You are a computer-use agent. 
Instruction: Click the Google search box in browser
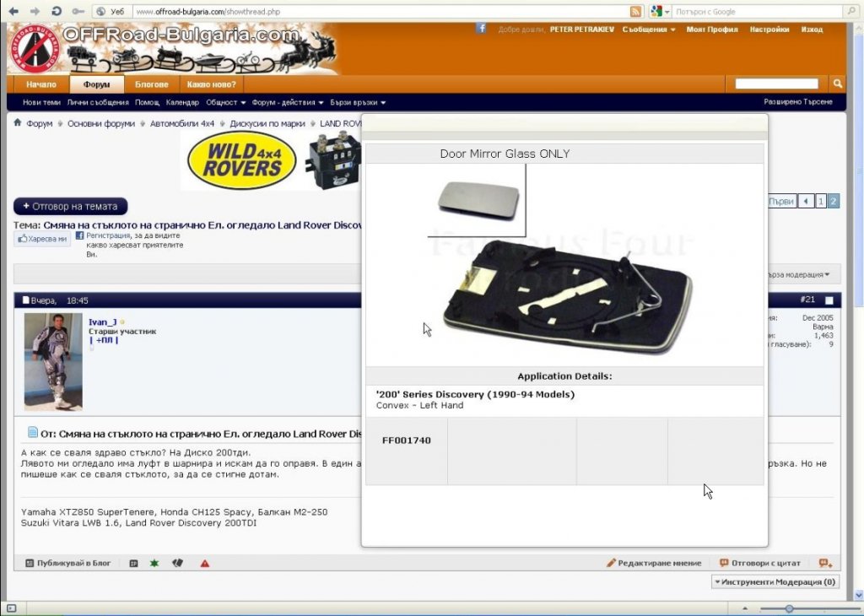(758, 11)
